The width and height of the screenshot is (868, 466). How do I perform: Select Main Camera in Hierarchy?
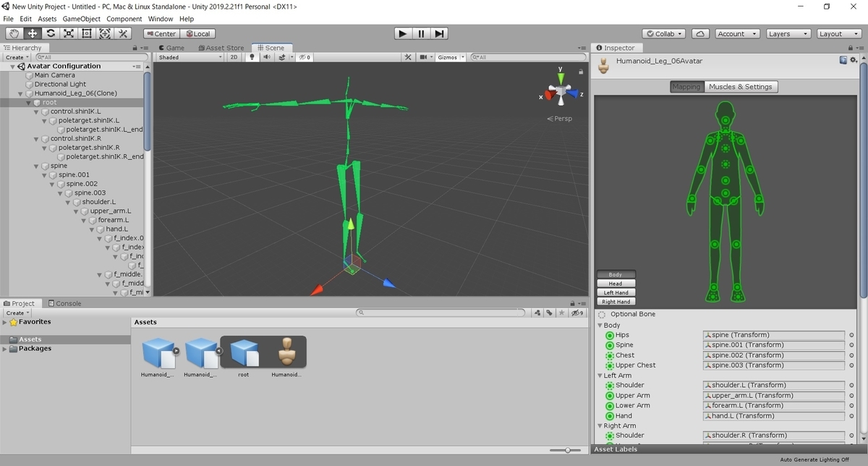(x=54, y=75)
